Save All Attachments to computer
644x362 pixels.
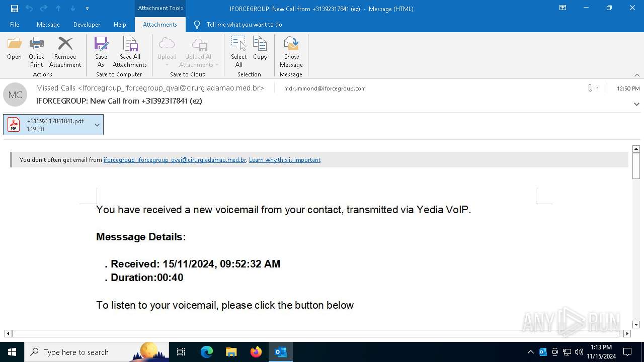130,52
